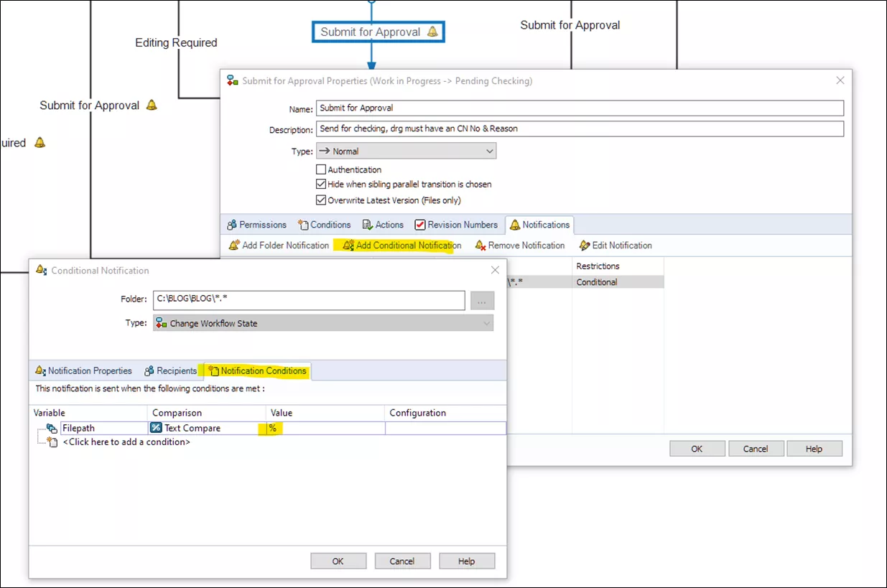Click the Filepath variable icon
Image resolution: width=887 pixels, height=588 pixels.
tap(52, 428)
